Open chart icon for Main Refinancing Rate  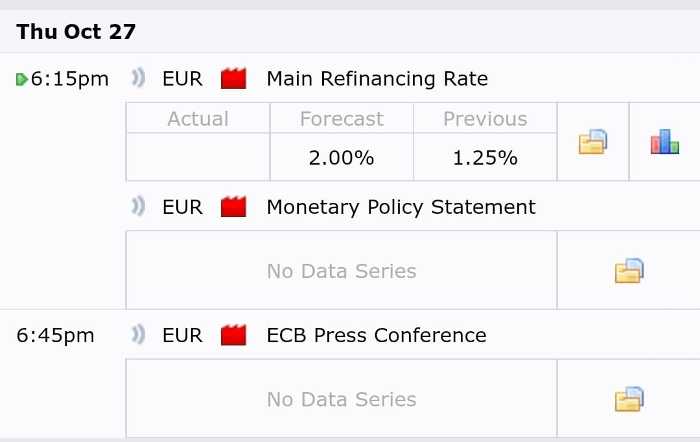pyautogui.click(x=665, y=142)
